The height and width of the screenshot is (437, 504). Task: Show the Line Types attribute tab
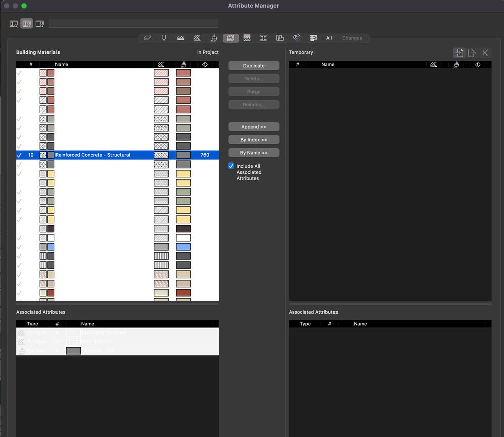coord(181,38)
